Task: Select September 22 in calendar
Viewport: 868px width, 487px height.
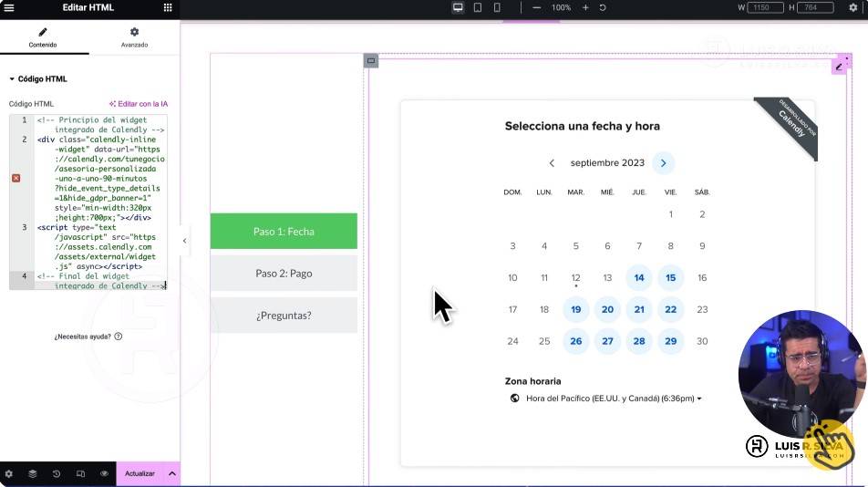Action: 670,309
